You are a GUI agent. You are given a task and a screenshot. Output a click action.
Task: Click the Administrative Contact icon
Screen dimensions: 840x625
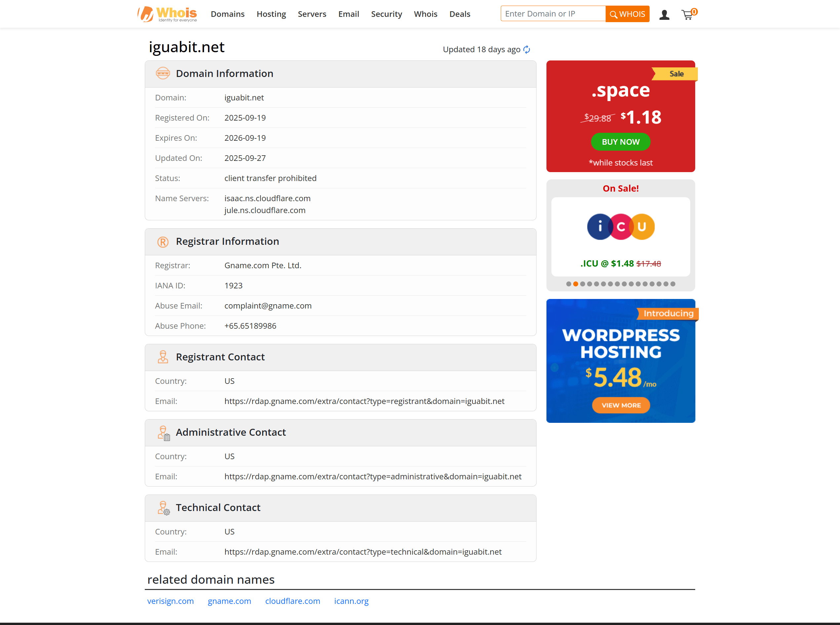(164, 433)
